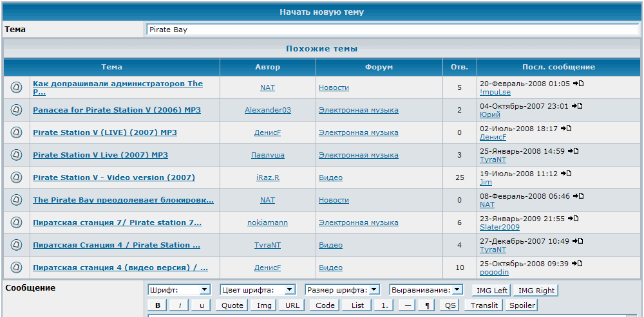Open topic 'The Pirate Bay преодолевает блокировк...'
The width and height of the screenshot is (644, 317).
[x=123, y=200]
